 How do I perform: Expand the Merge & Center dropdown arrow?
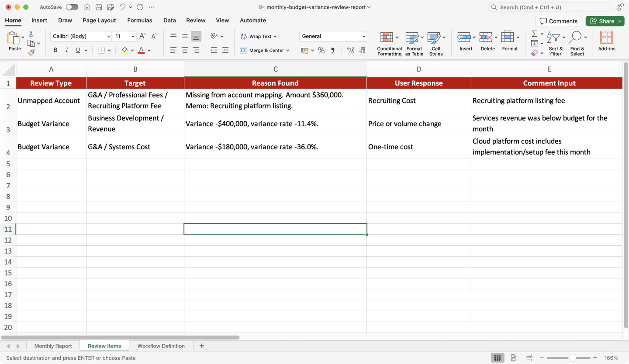click(288, 51)
